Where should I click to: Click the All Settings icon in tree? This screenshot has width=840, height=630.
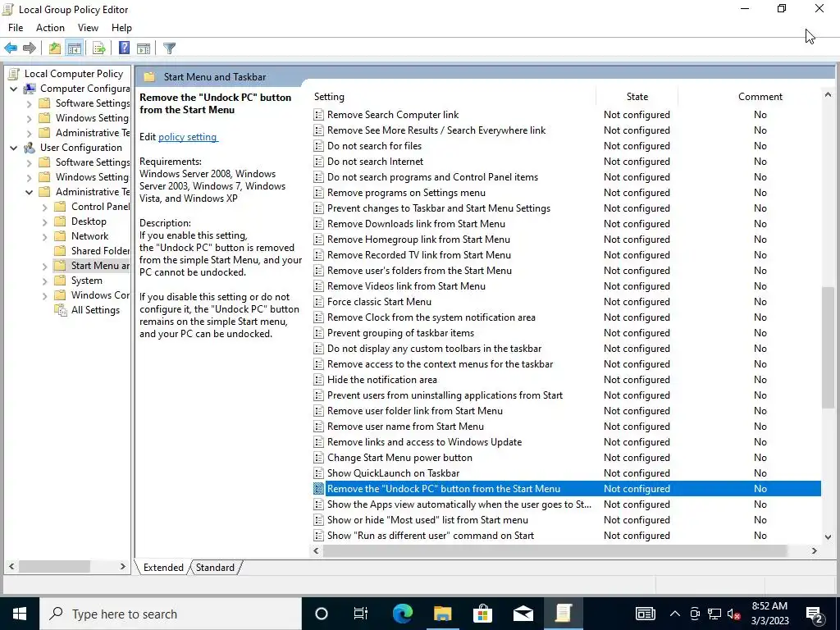click(61, 310)
